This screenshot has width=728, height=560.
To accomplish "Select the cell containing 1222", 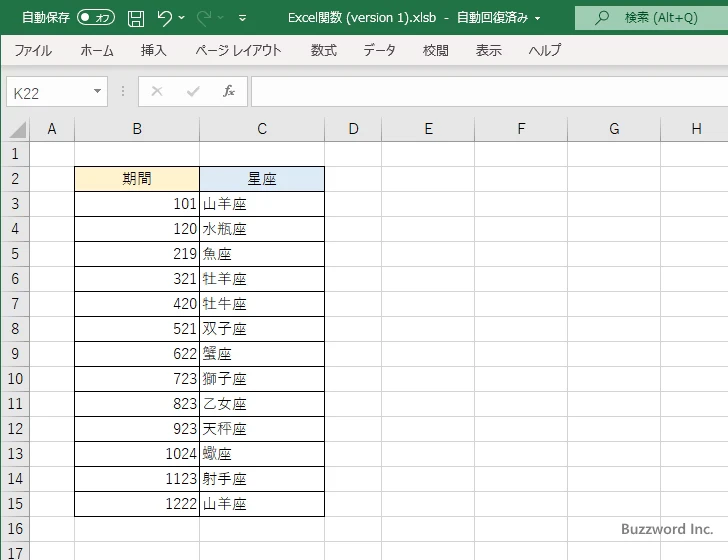I will (137, 504).
